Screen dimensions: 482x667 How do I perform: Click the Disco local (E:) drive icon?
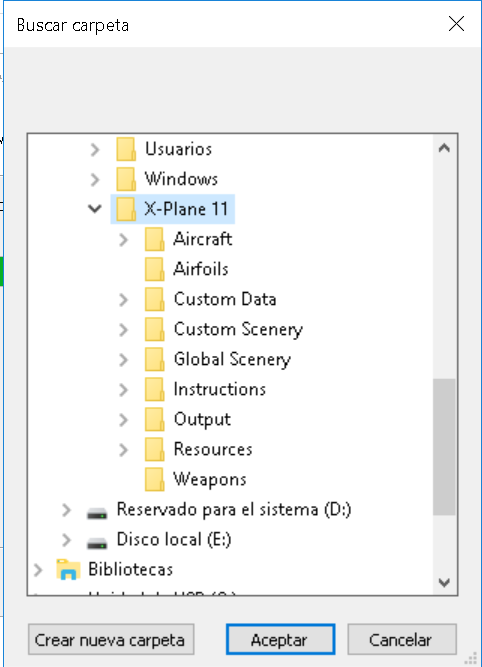[x=97, y=543]
